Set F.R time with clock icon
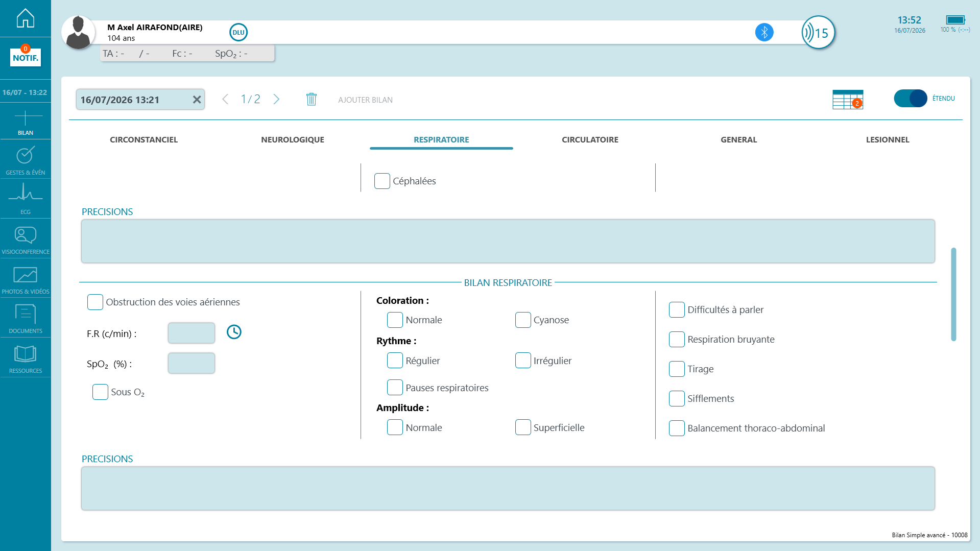The height and width of the screenshot is (551, 980). [234, 332]
